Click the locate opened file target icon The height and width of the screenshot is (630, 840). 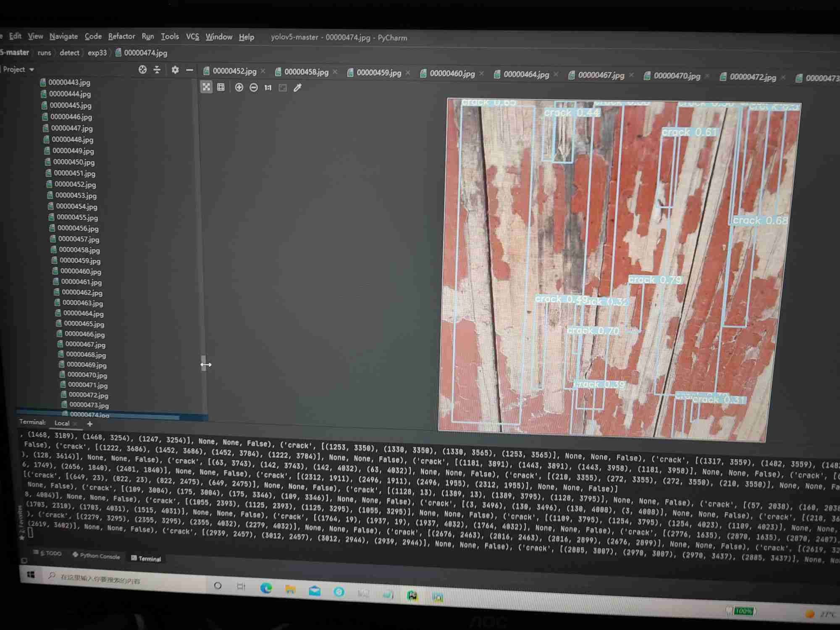tap(143, 70)
